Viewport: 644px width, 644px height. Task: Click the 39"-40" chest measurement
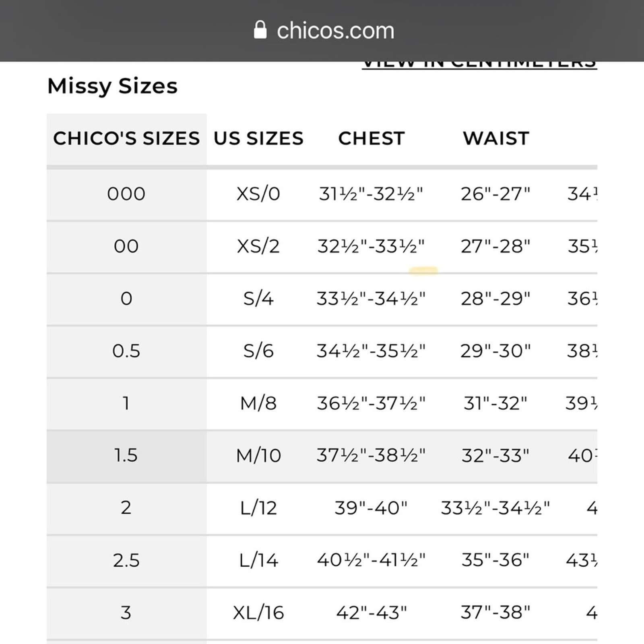click(x=371, y=508)
